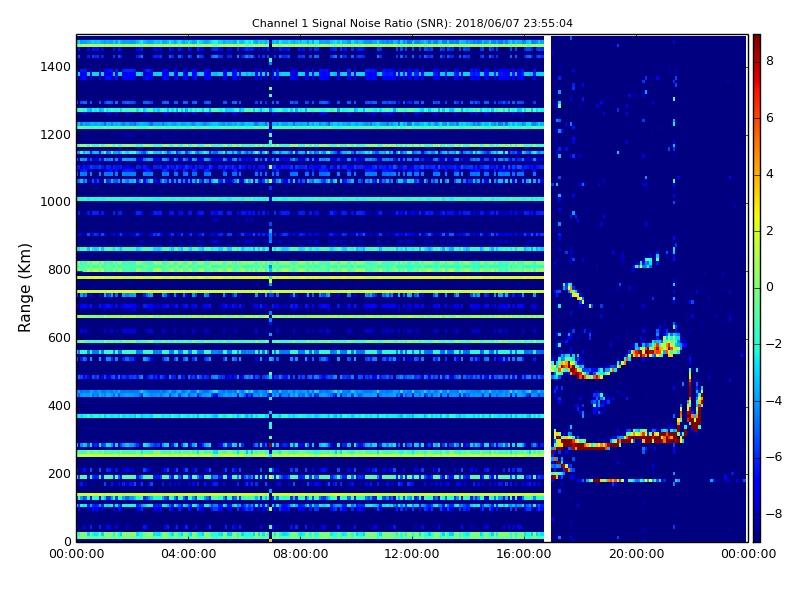Click the colorbar value −2 label

[x=774, y=344]
